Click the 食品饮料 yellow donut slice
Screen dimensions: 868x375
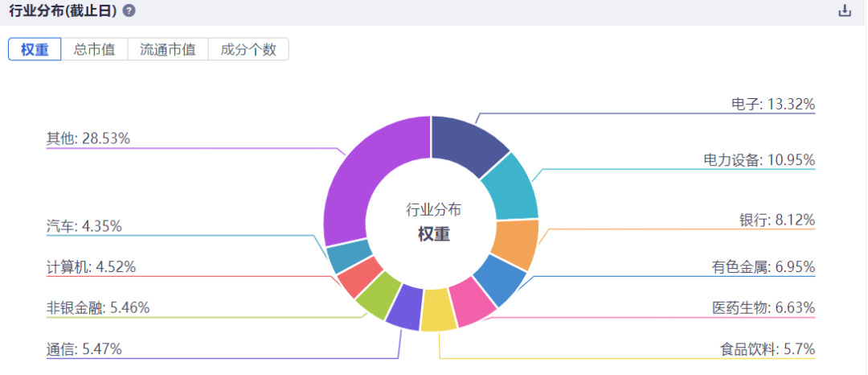click(x=439, y=311)
